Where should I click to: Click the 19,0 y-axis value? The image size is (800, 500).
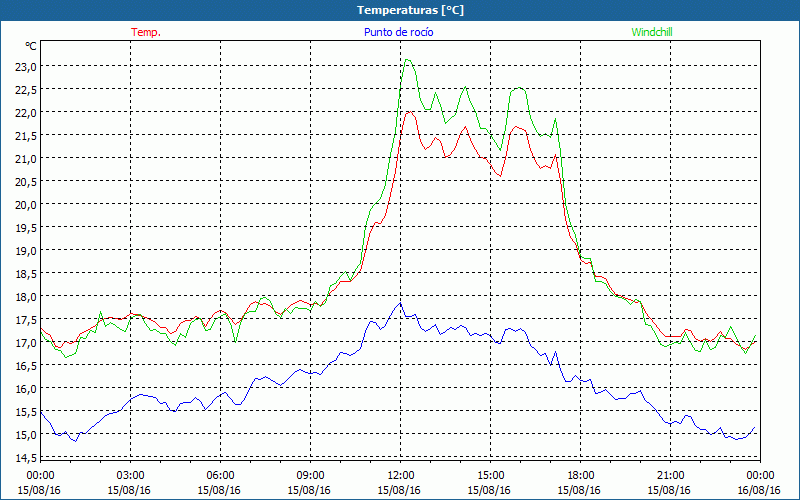point(26,251)
